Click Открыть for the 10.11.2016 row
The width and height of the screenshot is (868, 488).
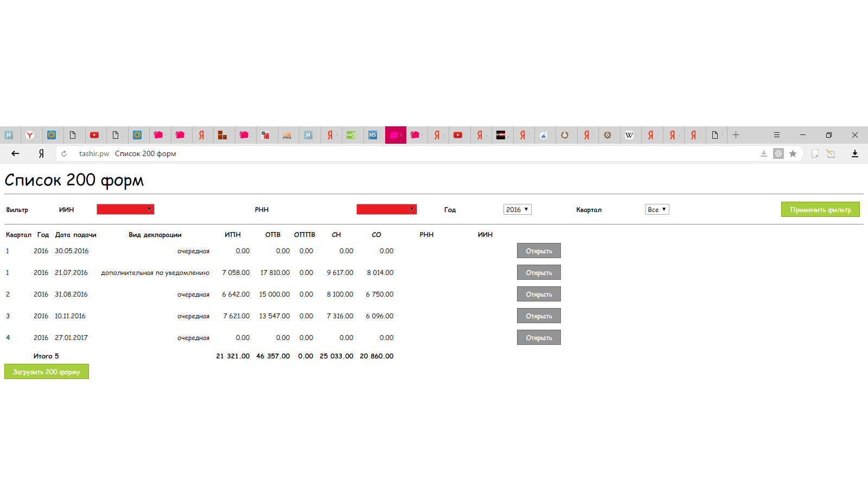click(539, 316)
